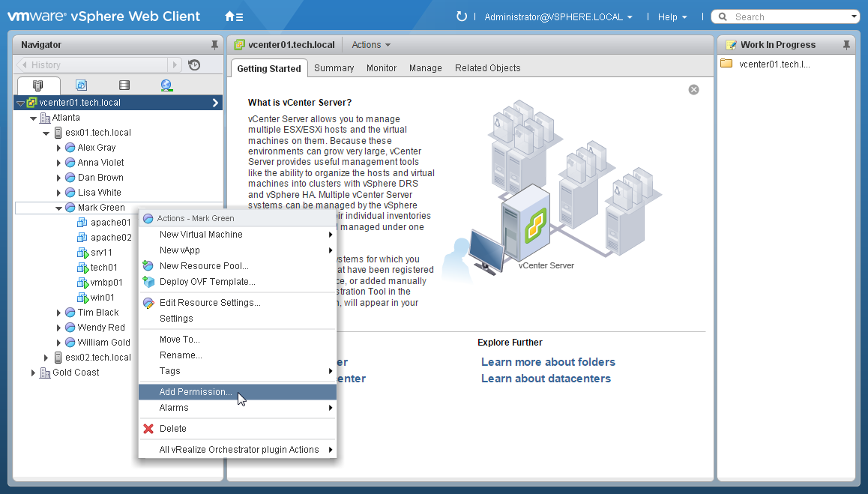Viewport: 868px width, 494px height.
Task: Choose Add Permission from context menu
Action: click(x=238, y=392)
